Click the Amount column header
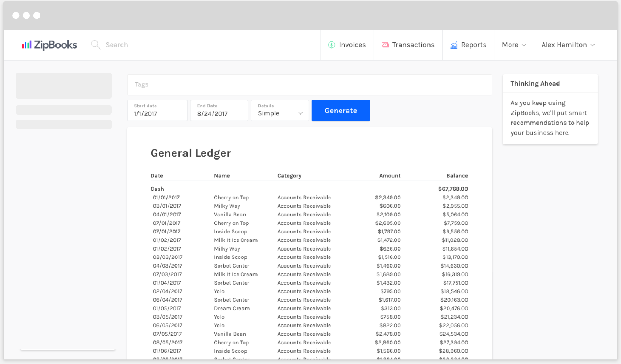The height and width of the screenshot is (364, 621). pyautogui.click(x=390, y=176)
